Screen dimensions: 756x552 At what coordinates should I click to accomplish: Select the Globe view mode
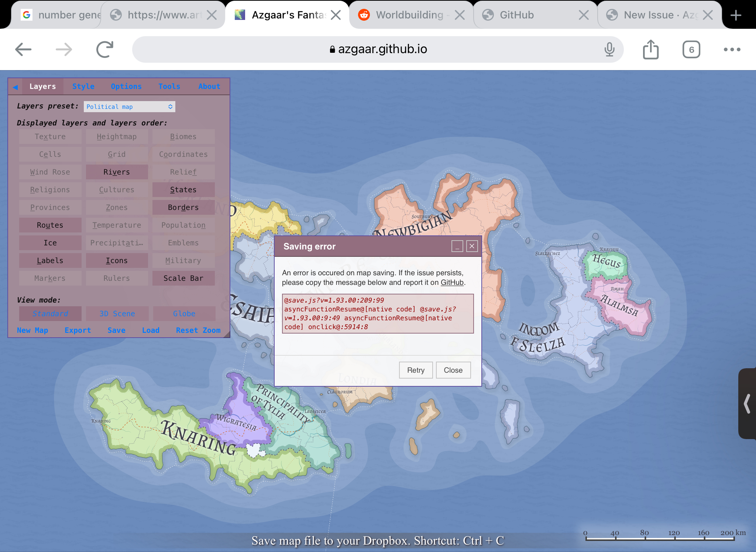pos(183,313)
